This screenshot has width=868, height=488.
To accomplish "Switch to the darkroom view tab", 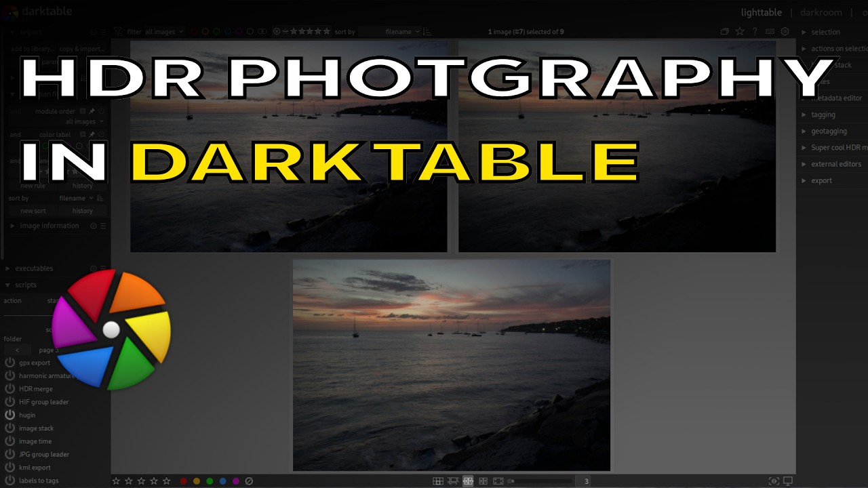I will coord(821,12).
